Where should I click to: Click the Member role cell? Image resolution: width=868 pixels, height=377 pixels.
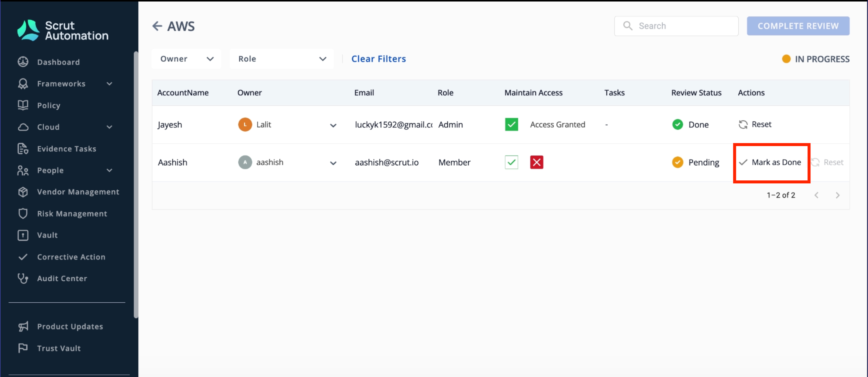click(454, 162)
